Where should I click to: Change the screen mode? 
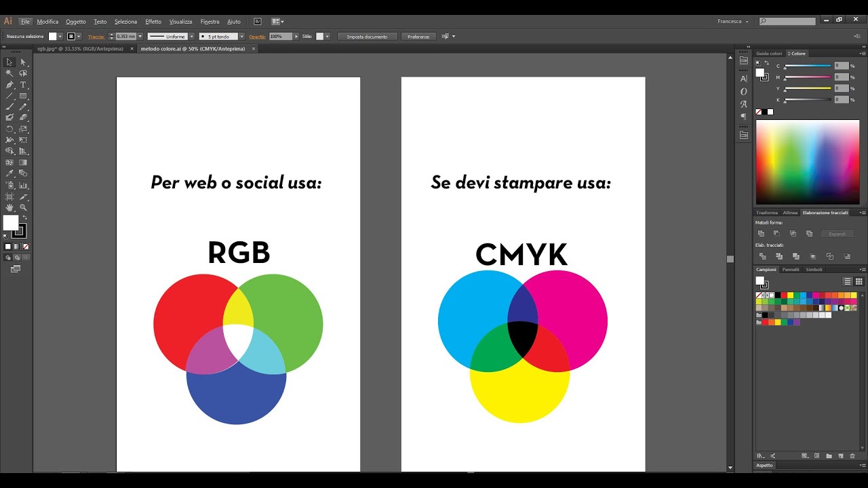point(16,268)
